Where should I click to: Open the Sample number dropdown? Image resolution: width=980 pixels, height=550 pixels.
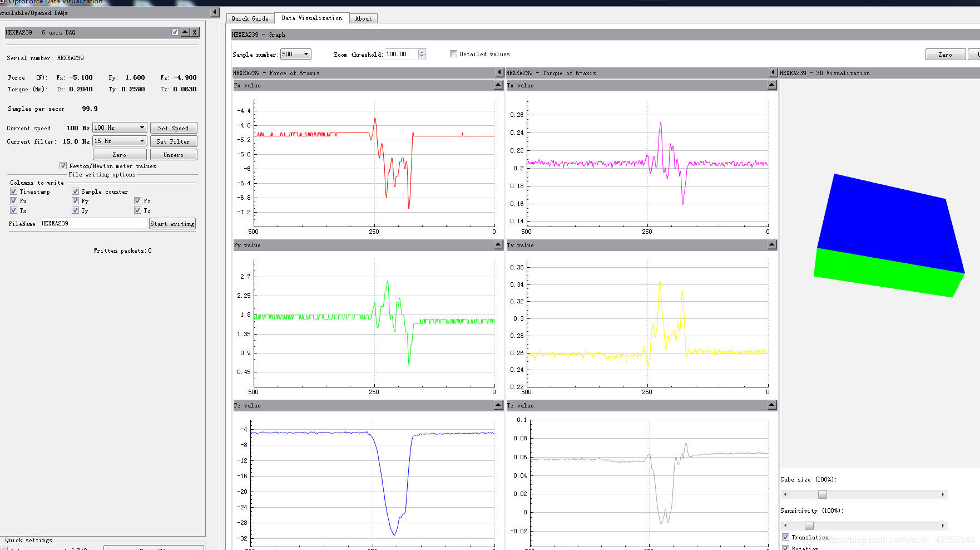click(295, 54)
